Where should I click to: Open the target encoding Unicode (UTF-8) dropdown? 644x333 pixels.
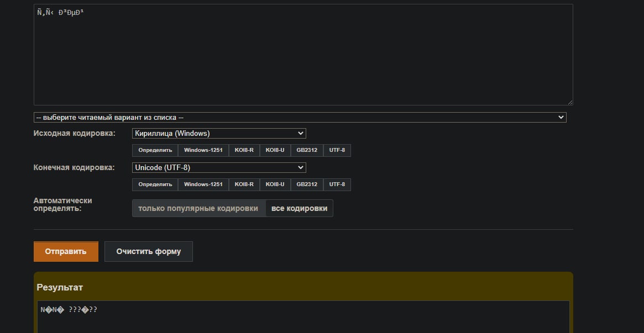pyautogui.click(x=219, y=167)
